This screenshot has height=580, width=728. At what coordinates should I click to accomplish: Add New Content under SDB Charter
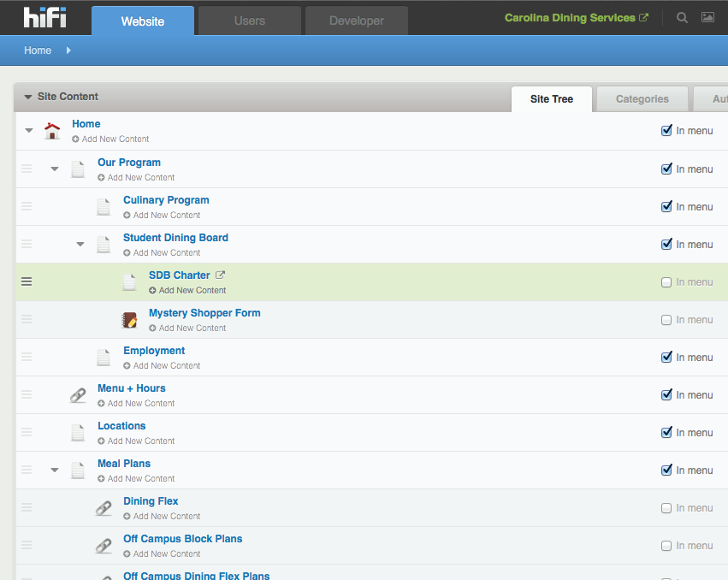coord(187,290)
